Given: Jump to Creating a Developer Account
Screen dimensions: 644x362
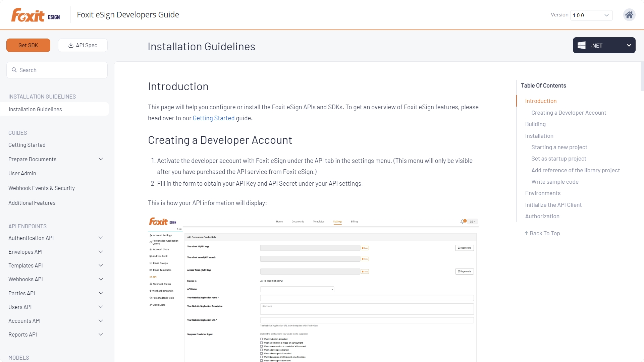Looking at the screenshot, I should click(569, 113).
